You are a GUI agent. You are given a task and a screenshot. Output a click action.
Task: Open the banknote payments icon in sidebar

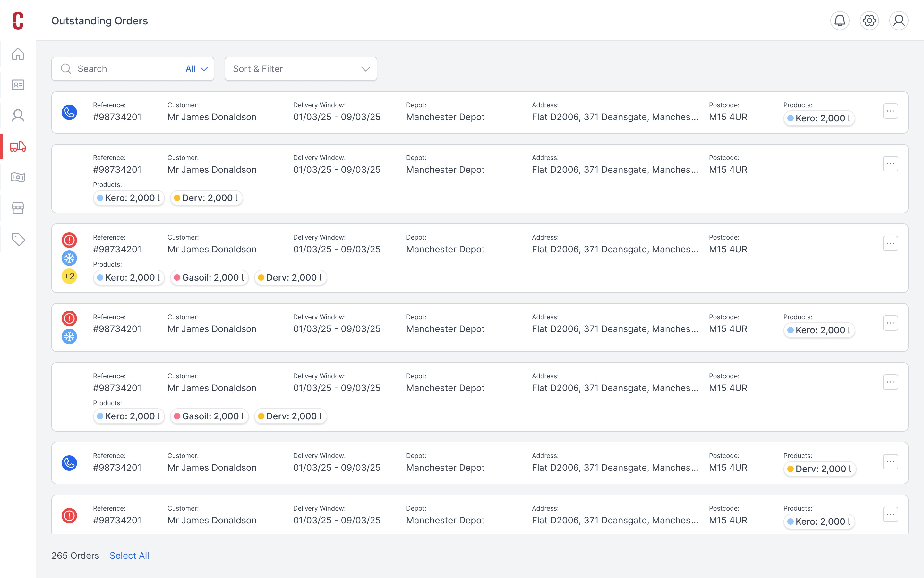18,177
